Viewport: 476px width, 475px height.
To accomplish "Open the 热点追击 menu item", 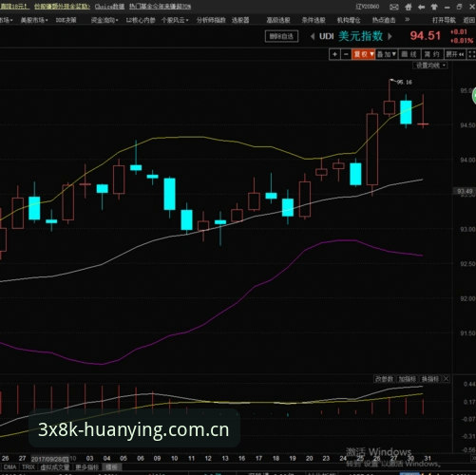I will pyautogui.click(x=384, y=20).
